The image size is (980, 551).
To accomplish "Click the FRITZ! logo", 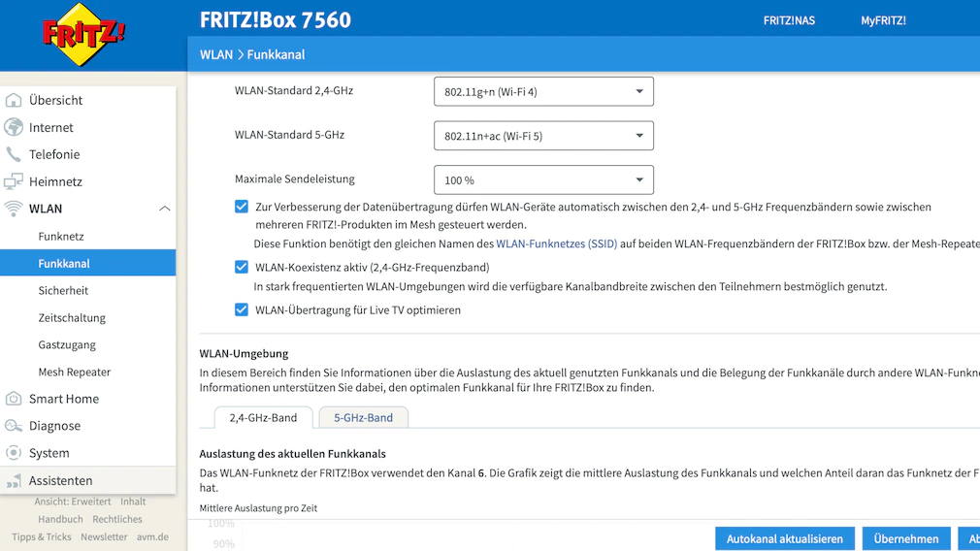I will [x=83, y=34].
